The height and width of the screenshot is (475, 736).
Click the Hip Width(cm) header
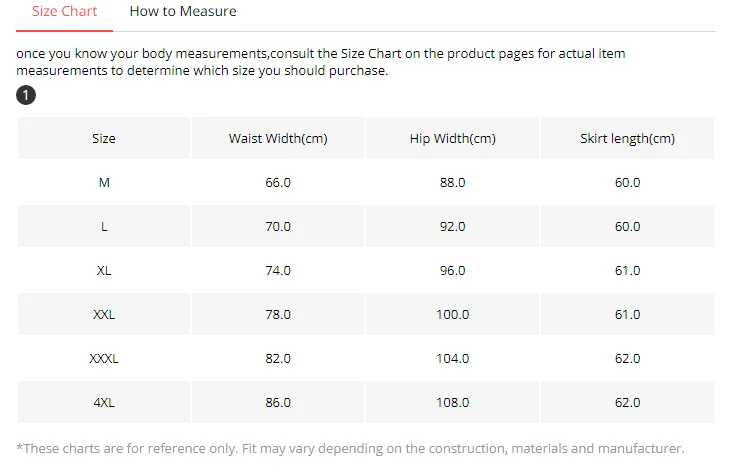pyautogui.click(x=452, y=138)
